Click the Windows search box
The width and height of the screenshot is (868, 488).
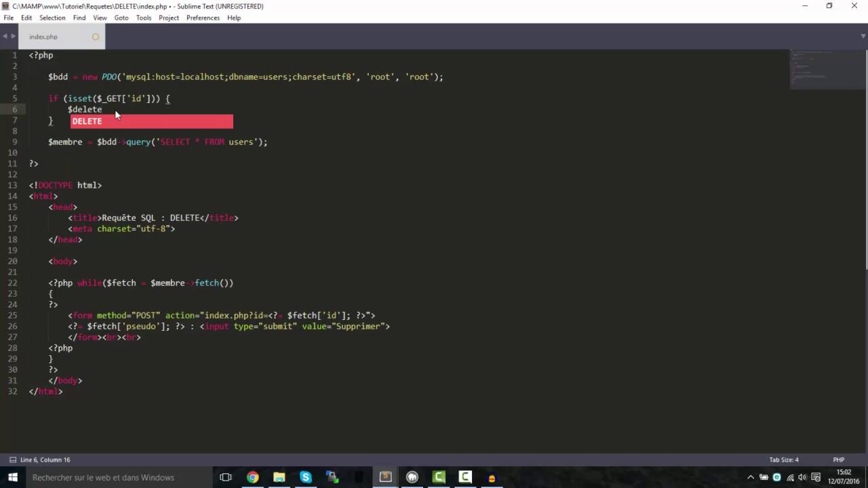pyautogui.click(x=119, y=477)
